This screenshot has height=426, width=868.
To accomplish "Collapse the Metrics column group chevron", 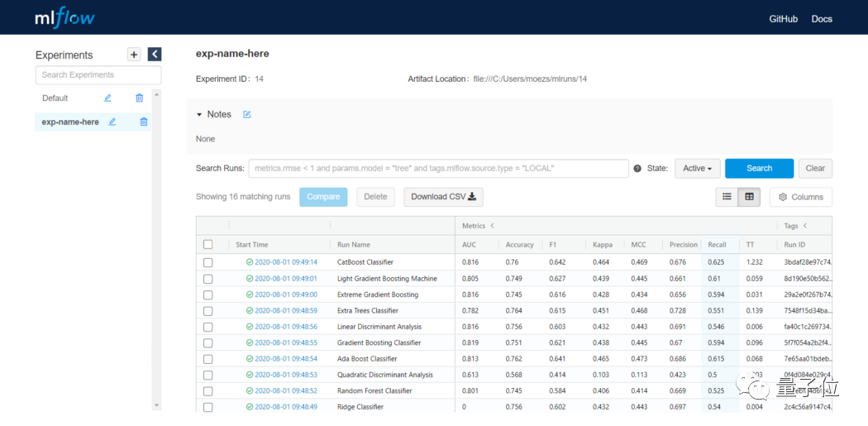I will [493, 225].
